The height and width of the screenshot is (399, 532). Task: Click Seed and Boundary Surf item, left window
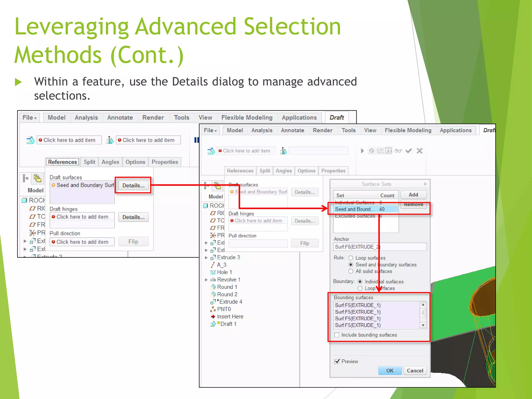click(x=82, y=185)
